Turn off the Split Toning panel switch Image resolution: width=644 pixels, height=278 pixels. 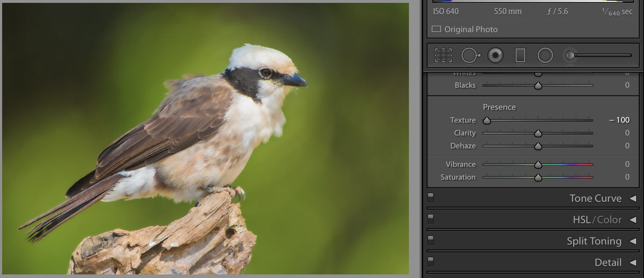431,240
